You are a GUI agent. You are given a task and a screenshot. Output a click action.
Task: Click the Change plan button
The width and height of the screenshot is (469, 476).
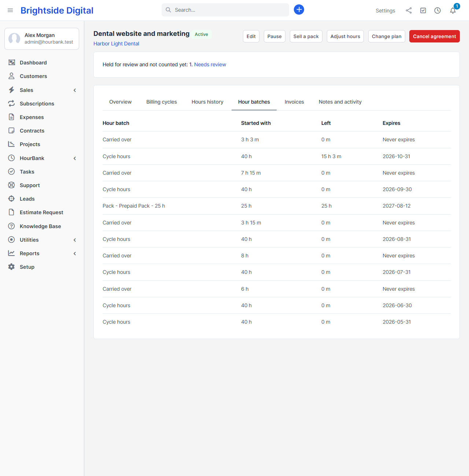click(387, 36)
